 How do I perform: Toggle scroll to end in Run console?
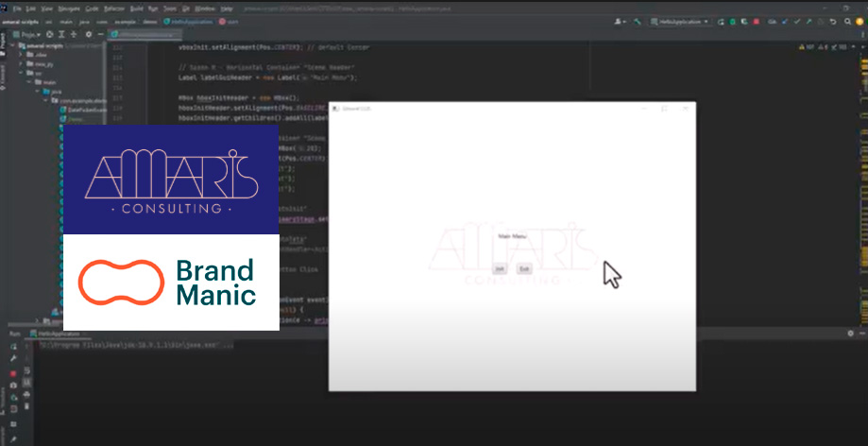27,383
